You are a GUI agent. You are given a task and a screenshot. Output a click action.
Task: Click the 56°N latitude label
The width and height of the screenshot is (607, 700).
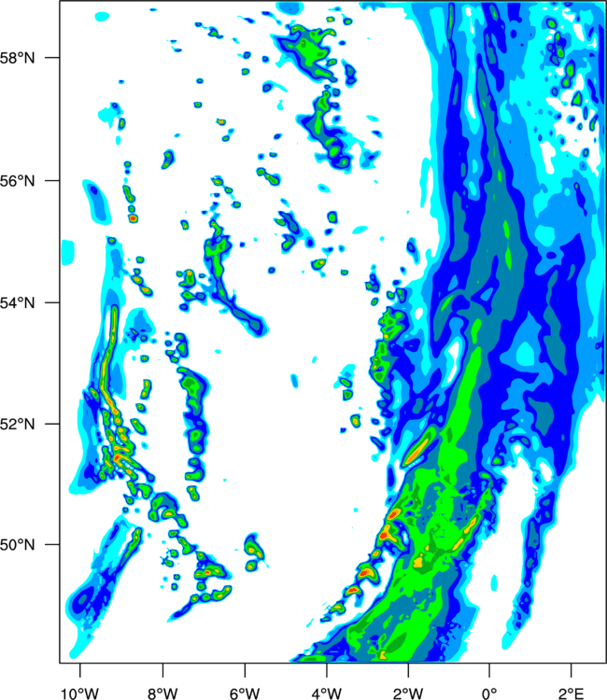pos(18,181)
